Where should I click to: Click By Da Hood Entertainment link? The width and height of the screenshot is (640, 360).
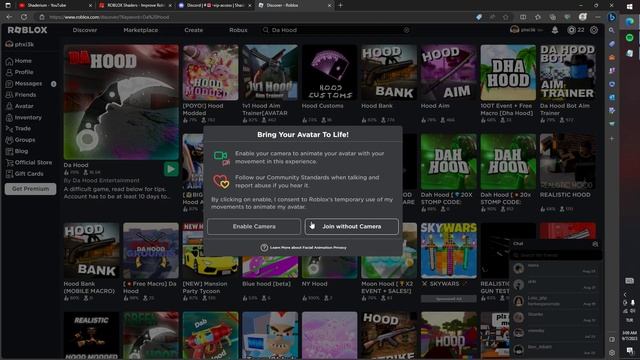101,180
